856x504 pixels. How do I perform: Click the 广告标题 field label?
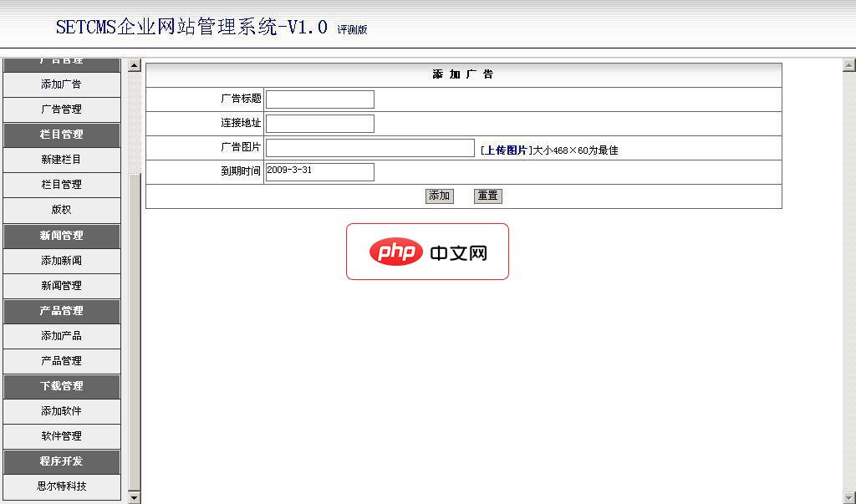pyautogui.click(x=241, y=99)
